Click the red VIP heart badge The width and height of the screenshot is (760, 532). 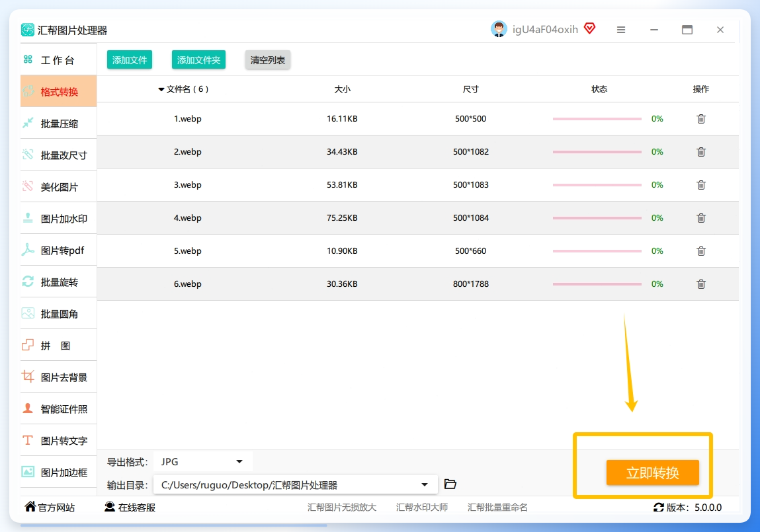589,28
